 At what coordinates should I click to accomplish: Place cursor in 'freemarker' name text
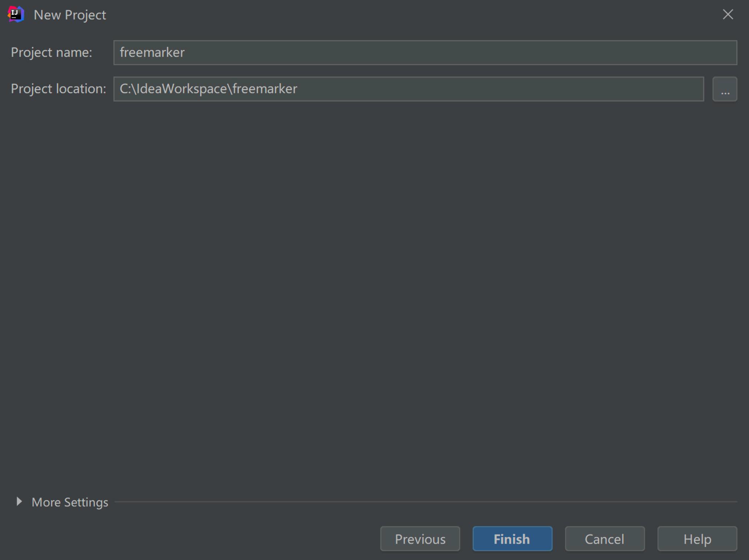pyautogui.click(x=152, y=53)
